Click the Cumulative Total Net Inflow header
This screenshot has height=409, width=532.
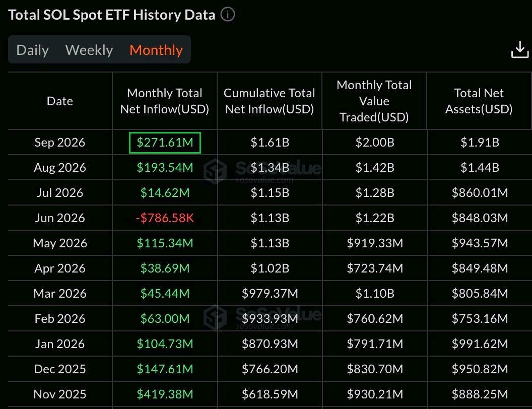[270, 101]
